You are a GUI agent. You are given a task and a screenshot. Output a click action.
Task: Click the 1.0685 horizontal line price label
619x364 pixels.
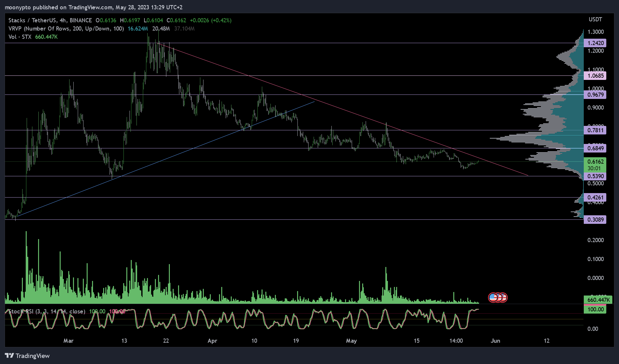point(595,76)
